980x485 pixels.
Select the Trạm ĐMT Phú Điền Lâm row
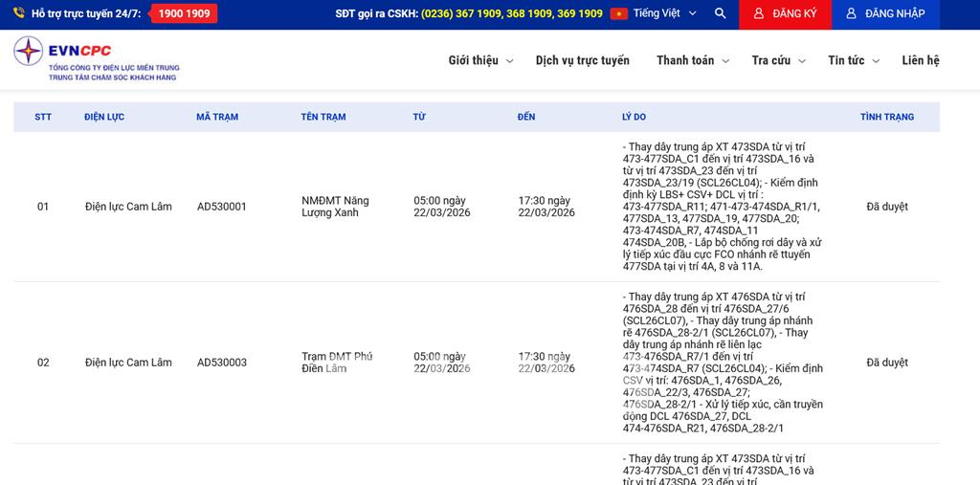tap(337, 363)
